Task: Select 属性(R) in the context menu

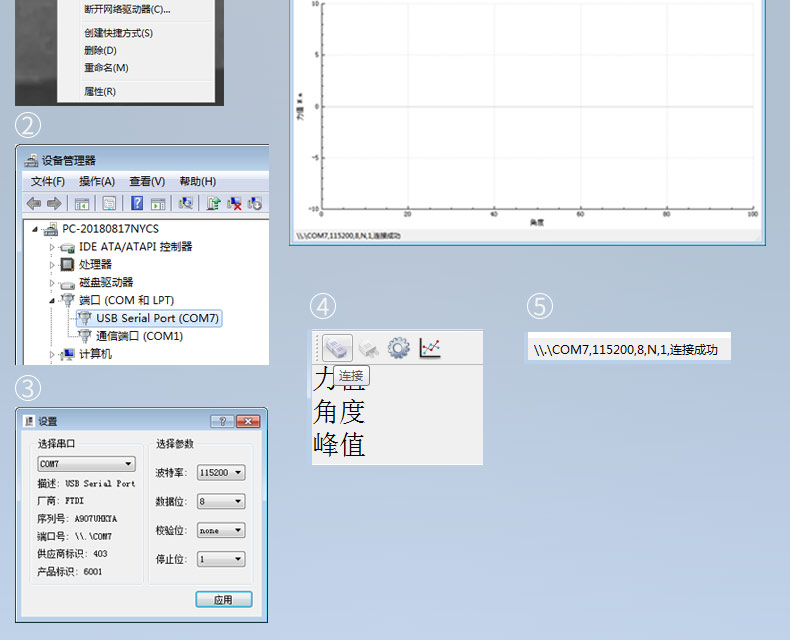Action: coord(100,91)
